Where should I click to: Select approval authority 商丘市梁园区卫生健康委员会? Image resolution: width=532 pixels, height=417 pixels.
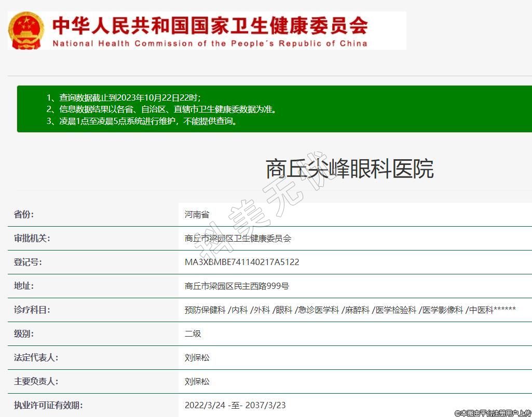(238, 238)
